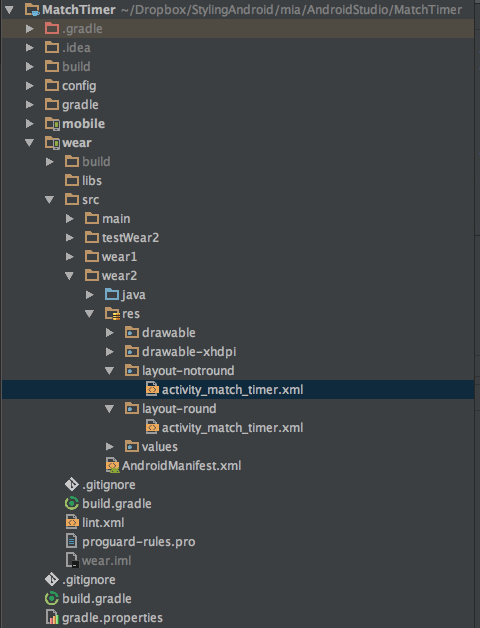Select activity_match_timer.xml under layout-round
This screenshot has width=480, height=628.
pos(232,428)
